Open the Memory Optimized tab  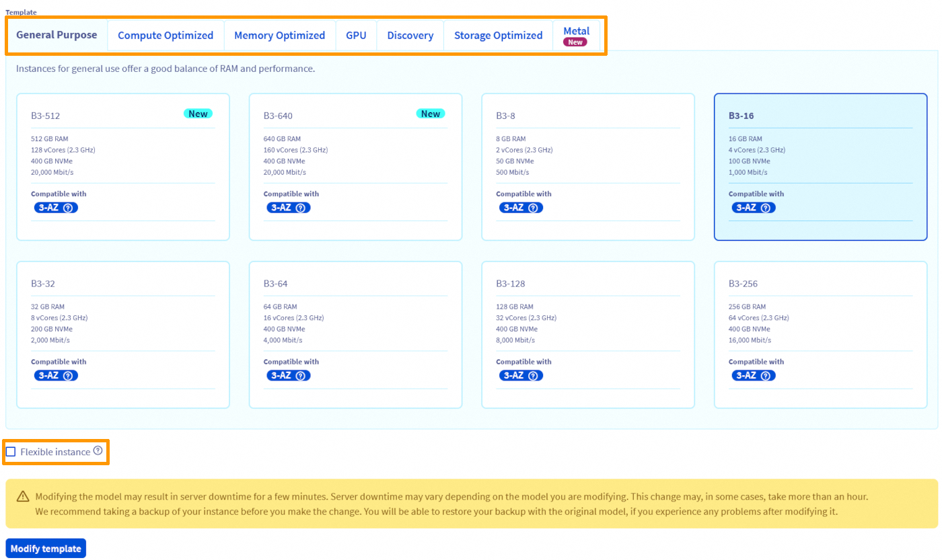(x=279, y=36)
